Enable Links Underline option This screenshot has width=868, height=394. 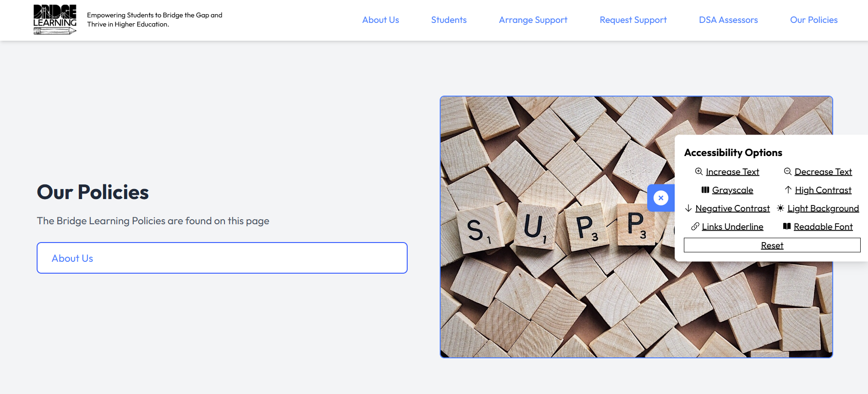pyautogui.click(x=732, y=226)
